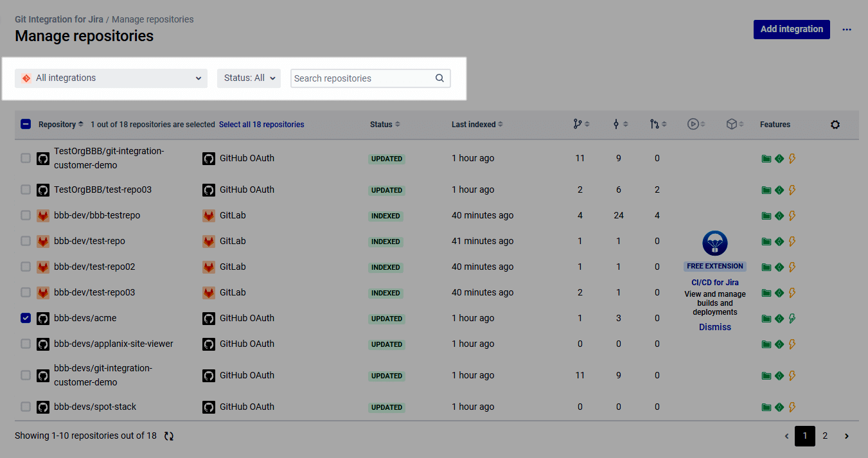868x458 pixels.
Task: Click the lightning feature icon for bbb-dev/test-repo
Action: coord(792,241)
